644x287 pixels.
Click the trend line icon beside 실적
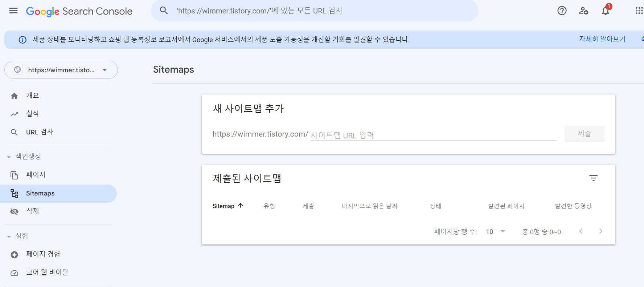pos(14,114)
